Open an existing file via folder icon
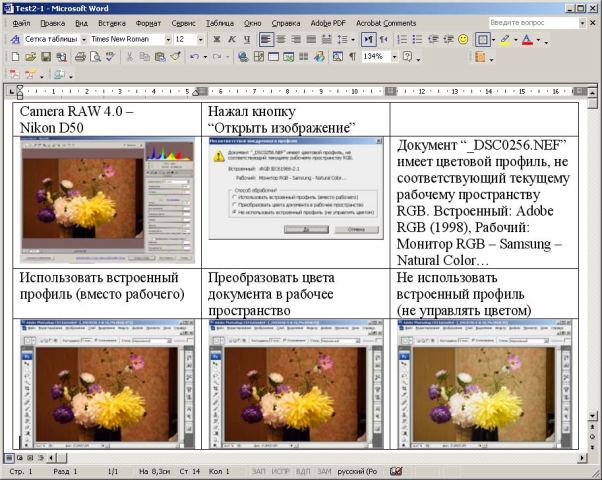The width and height of the screenshot is (602, 480). (31, 57)
